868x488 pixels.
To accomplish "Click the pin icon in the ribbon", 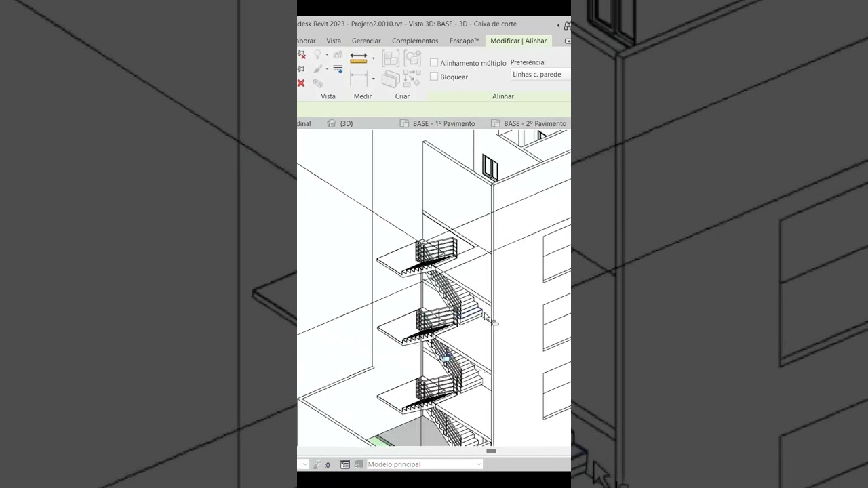I will point(301,68).
